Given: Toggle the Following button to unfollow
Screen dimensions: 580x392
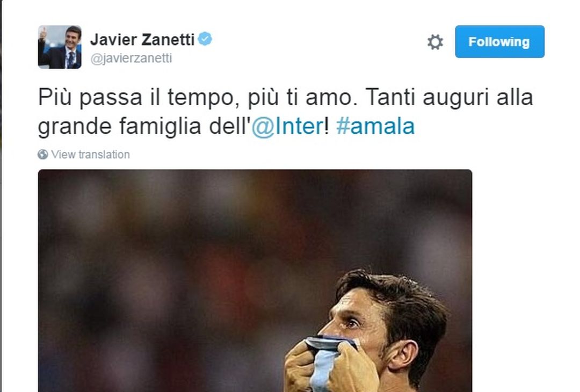Looking at the screenshot, I should pos(499,41).
